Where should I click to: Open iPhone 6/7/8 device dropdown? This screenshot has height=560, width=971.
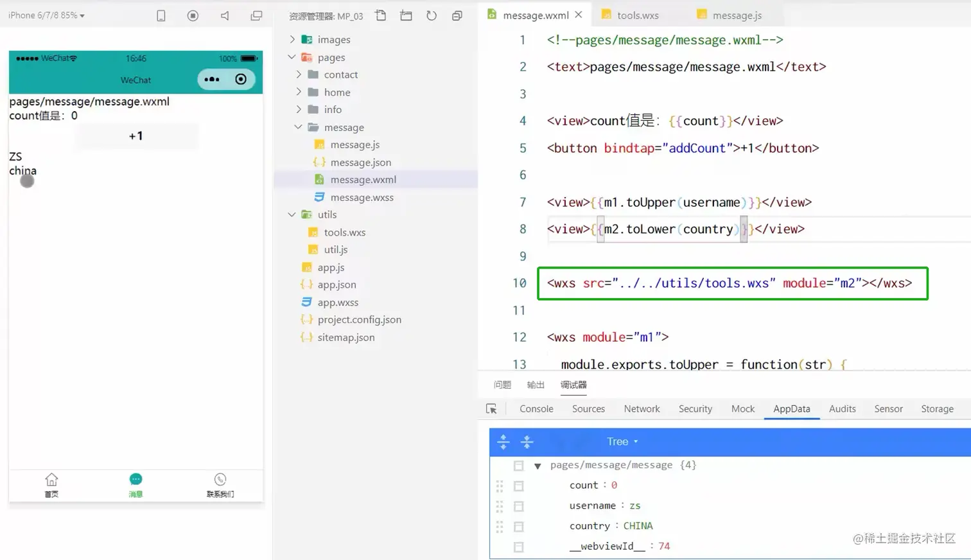tap(46, 15)
